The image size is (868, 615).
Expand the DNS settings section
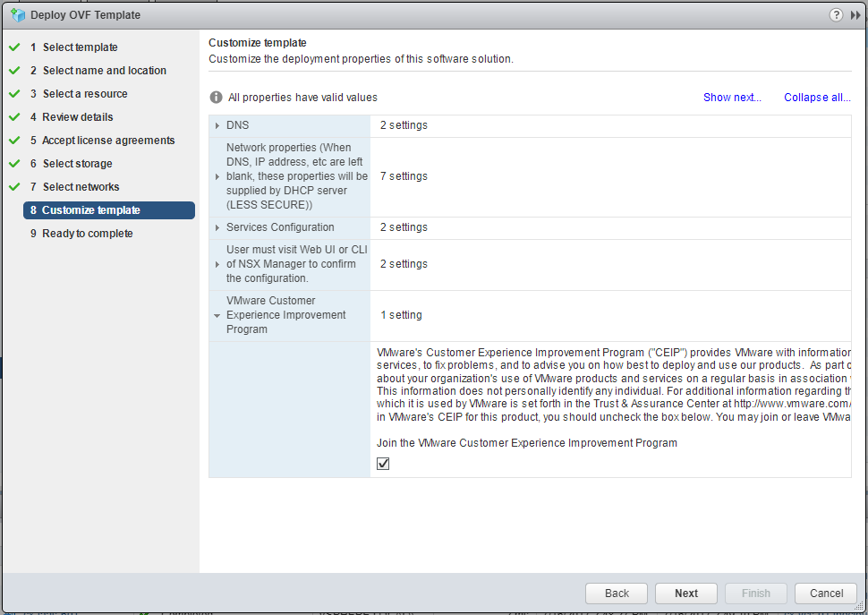coord(217,125)
